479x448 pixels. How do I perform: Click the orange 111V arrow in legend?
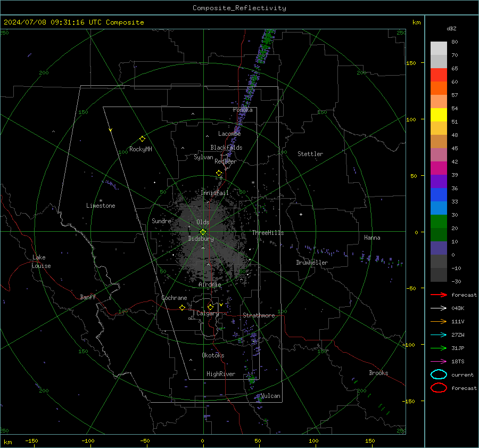click(439, 321)
